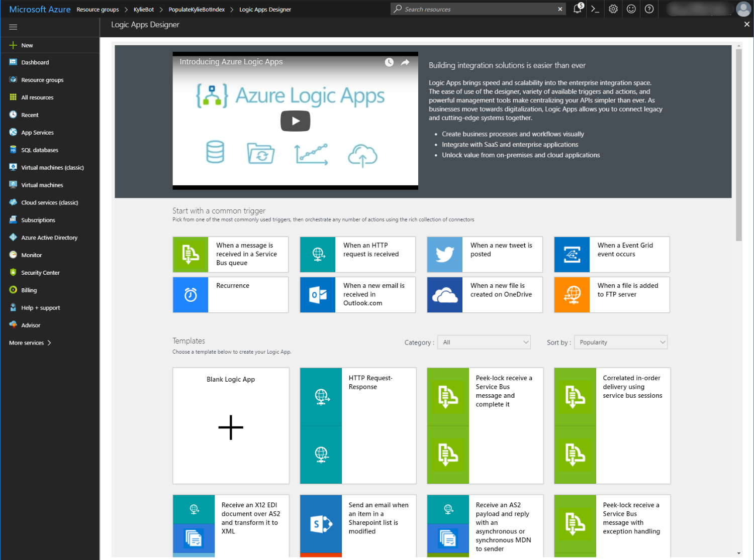Screen dimensions: 754x560
Task: Click the video Watch later clock icon
Action: (389, 62)
